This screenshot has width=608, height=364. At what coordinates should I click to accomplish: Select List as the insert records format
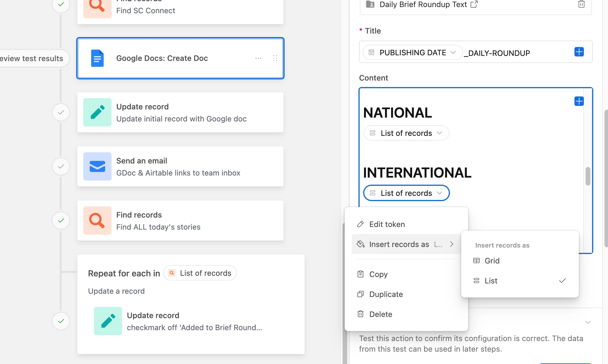491,281
